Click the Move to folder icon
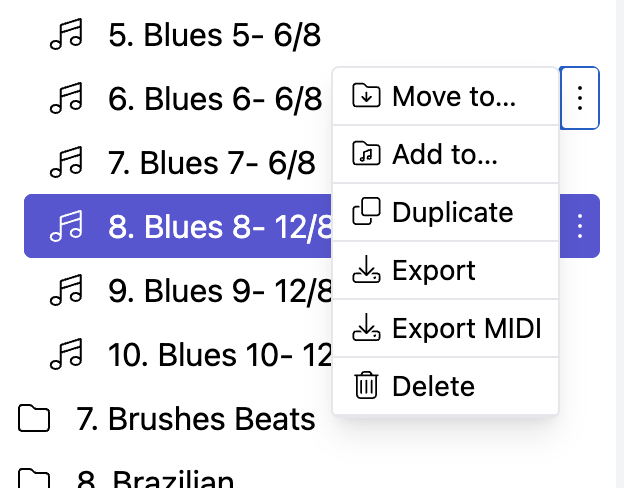This screenshot has height=488, width=636. coord(367,97)
